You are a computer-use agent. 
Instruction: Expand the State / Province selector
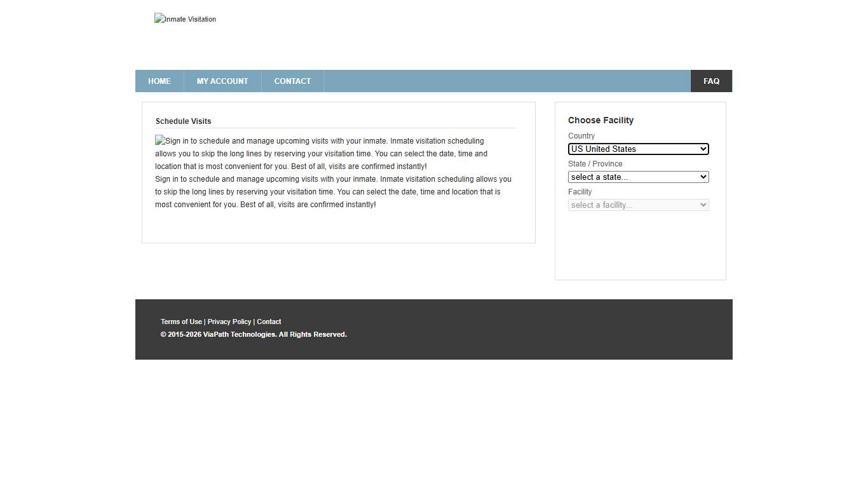[638, 177]
